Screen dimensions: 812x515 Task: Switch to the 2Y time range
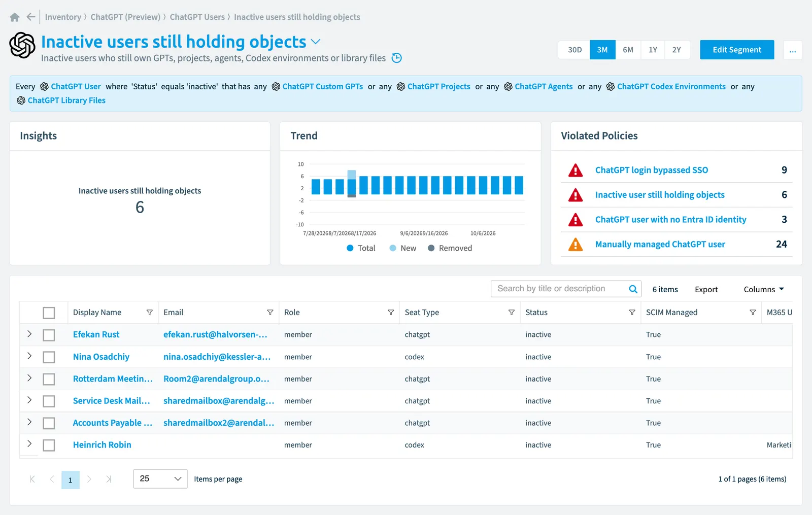tap(677, 50)
